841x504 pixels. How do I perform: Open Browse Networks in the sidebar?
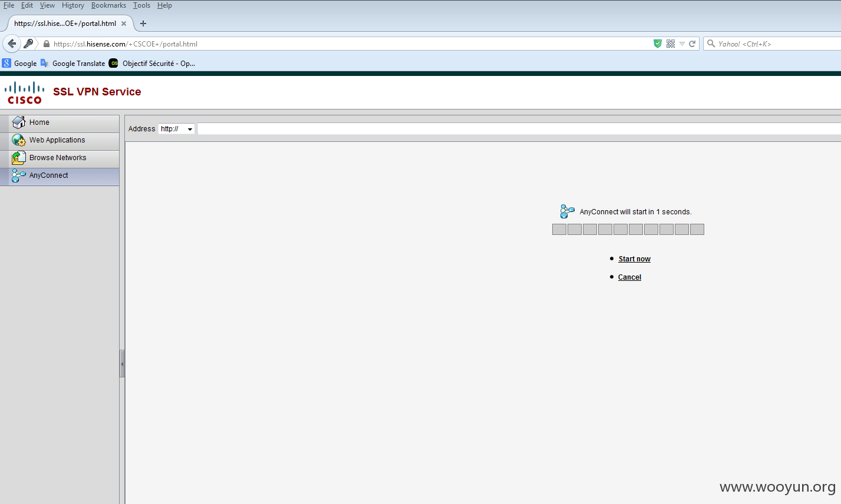[60, 158]
